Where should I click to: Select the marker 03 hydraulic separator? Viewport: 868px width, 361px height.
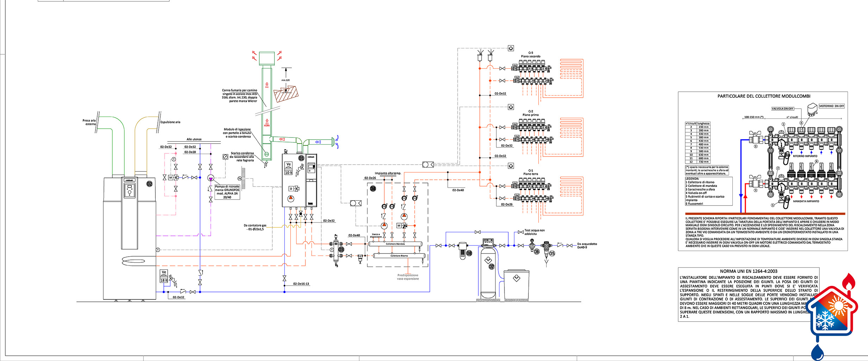click(341, 249)
